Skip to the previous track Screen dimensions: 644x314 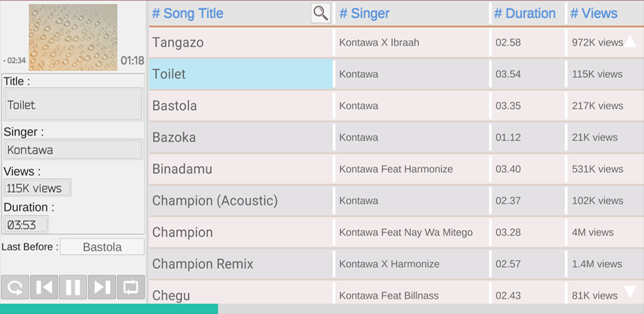tap(44, 287)
